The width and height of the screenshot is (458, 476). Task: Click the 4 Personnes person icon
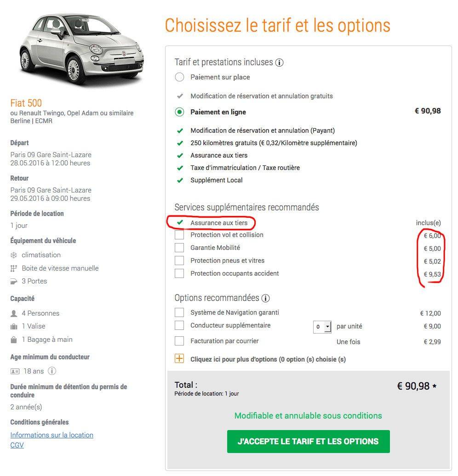pos(14,313)
